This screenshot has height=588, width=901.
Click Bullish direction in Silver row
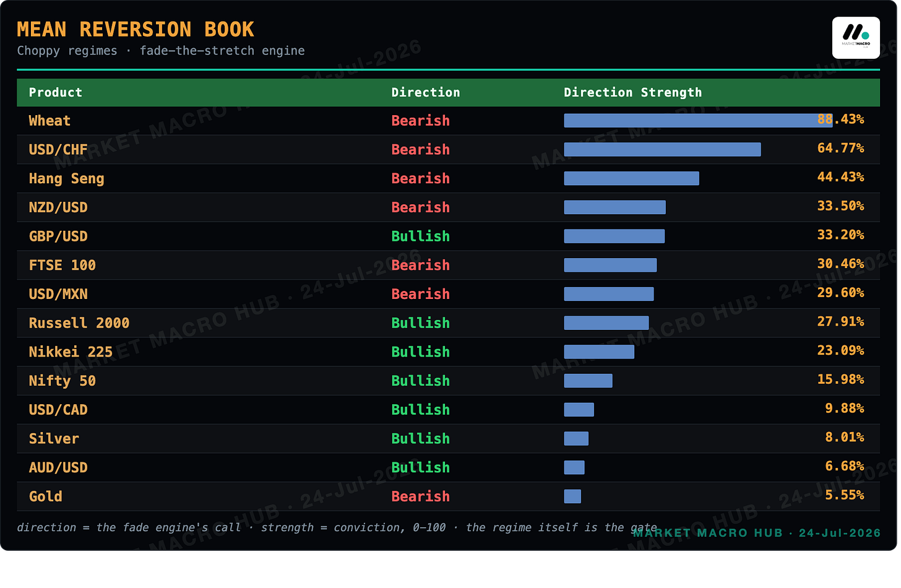tap(421, 439)
